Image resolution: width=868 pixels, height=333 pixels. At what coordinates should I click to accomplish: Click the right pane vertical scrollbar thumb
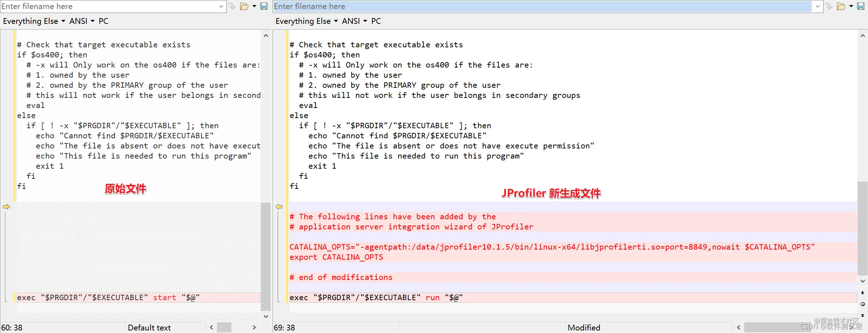(863, 228)
